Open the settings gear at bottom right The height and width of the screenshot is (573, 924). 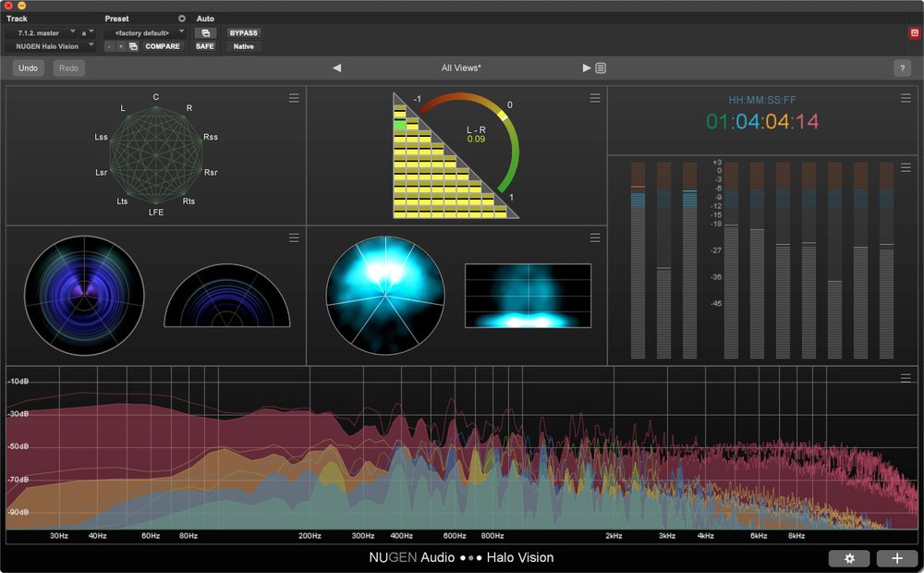click(x=848, y=558)
